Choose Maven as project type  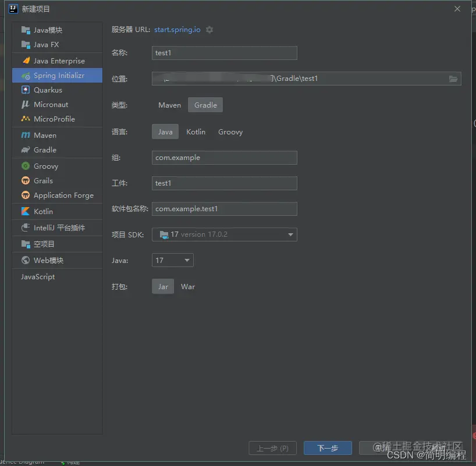(x=169, y=105)
